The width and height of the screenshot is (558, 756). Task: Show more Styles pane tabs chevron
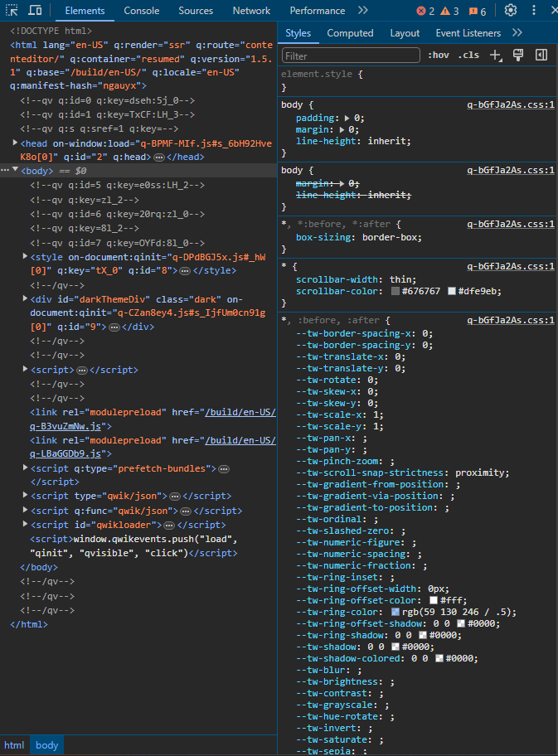(517, 33)
